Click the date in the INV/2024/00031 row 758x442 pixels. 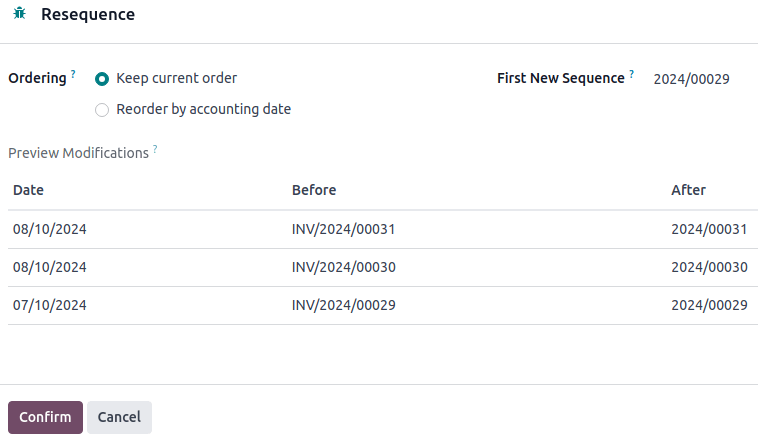tap(50, 229)
